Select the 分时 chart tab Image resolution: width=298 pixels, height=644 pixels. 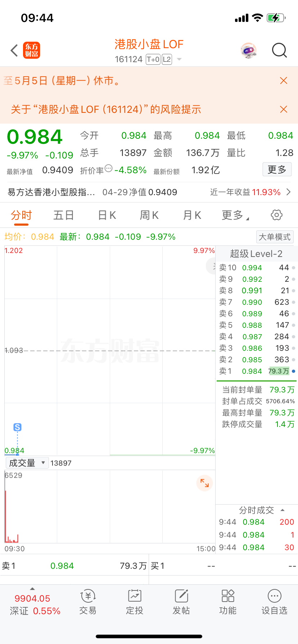[21, 215]
